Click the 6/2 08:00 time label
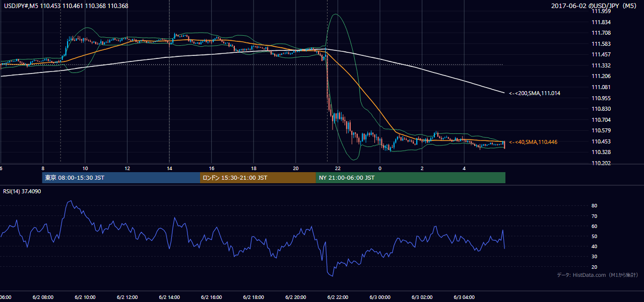The height and width of the screenshot is (302, 644). click(43, 297)
